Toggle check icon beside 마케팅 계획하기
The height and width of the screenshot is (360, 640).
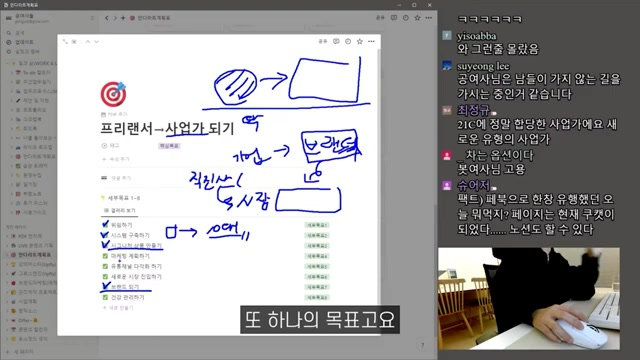[x=105, y=256]
